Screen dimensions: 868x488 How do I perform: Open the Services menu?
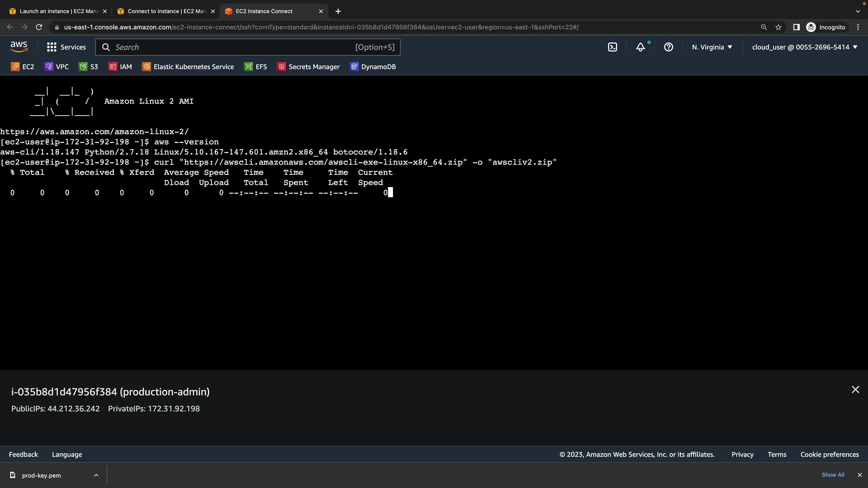tap(66, 47)
